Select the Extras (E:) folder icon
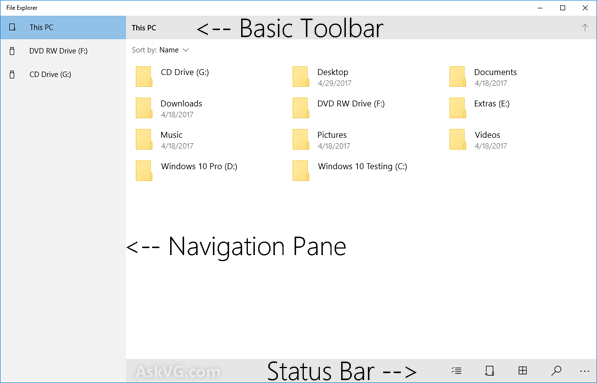This screenshot has height=383, width=597. coord(457,108)
